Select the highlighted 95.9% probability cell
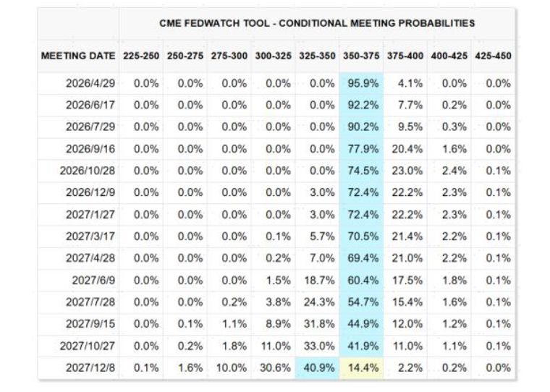550x392 pixels. [363, 83]
